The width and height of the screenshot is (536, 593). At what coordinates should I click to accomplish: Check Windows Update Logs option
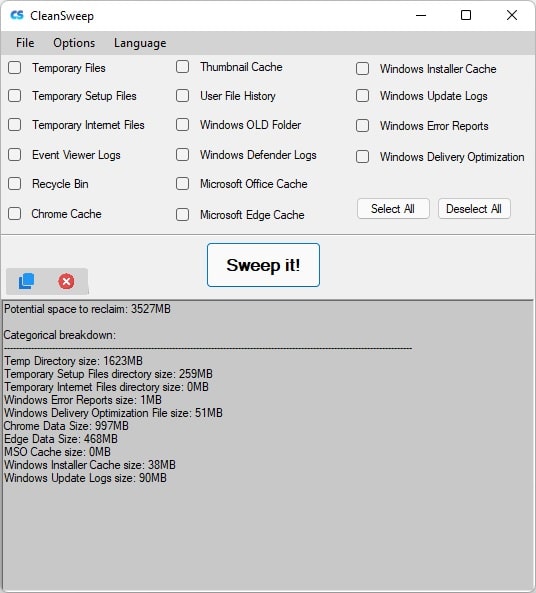362,96
